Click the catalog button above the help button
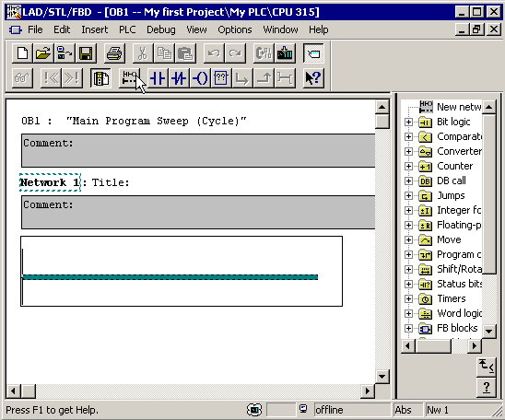505x420 pixels. pyautogui.click(x=486, y=367)
